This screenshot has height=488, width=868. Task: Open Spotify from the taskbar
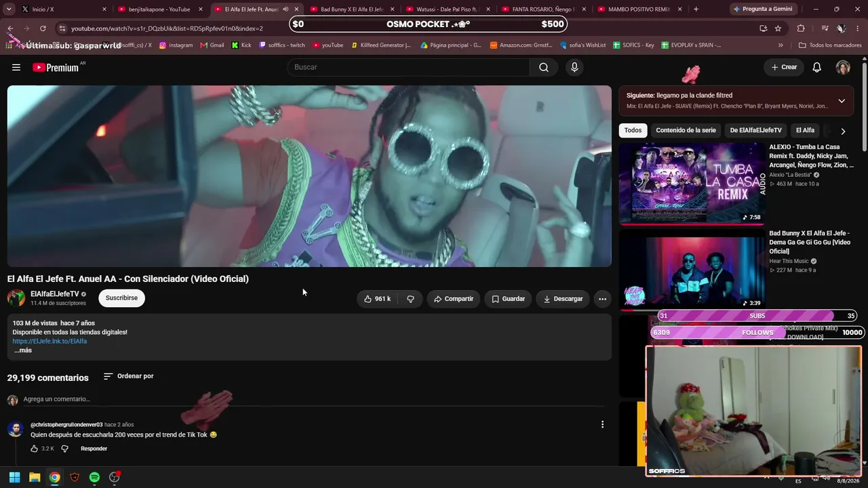click(x=94, y=477)
